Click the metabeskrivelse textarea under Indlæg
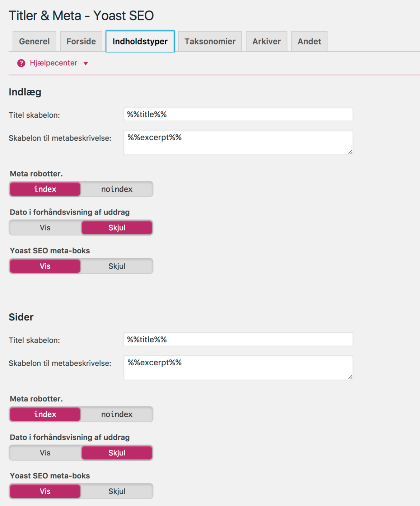The width and height of the screenshot is (420, 506). (238, 142)
